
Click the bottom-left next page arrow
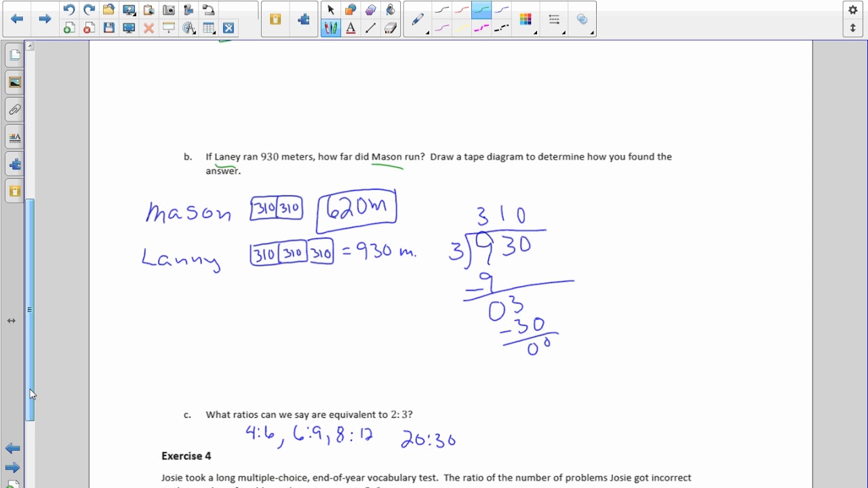pos(12,468)
